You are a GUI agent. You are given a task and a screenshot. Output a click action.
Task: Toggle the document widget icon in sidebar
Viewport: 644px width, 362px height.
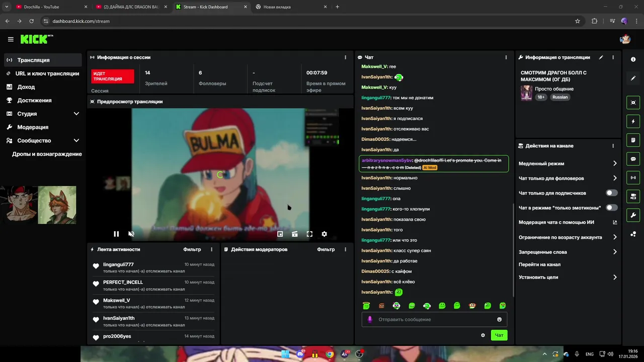[x=633, y=140]
